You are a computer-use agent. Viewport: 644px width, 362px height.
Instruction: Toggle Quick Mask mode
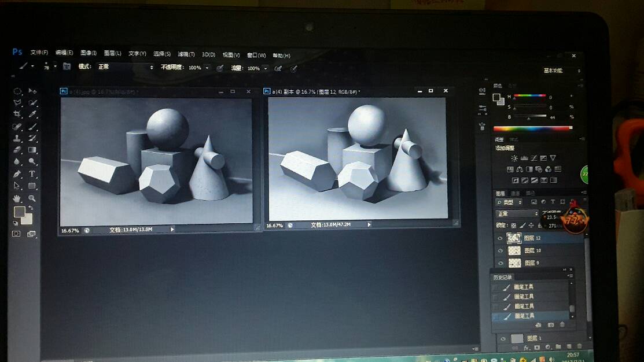tap(16, 234)
